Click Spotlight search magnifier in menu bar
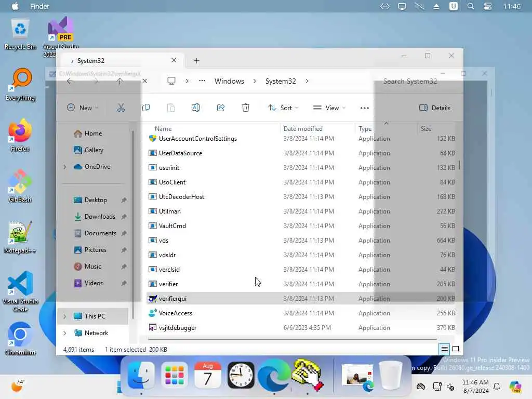 [471, 6]
